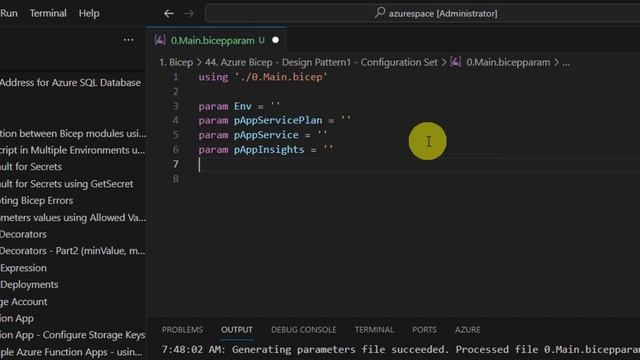Viewport: 640px width, 360px height.
Task: Switch to the PORTS panel tab
Action: (x=424, y=329)
